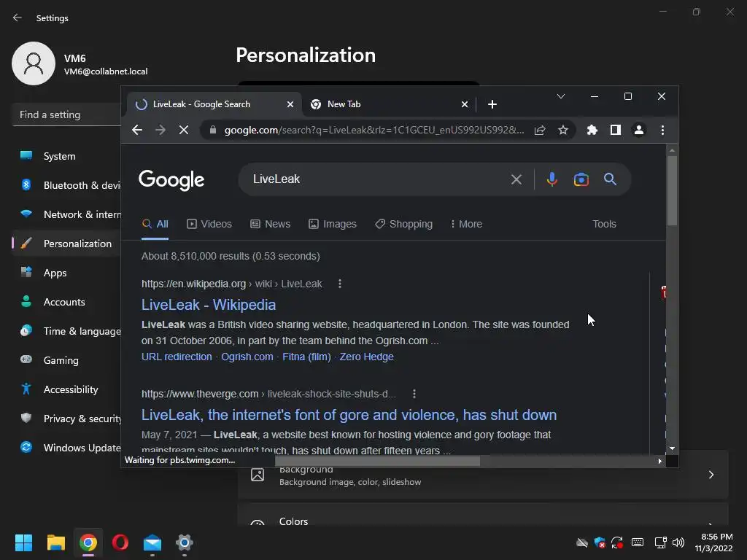Open Time & language in Settings

coord(66,331)
